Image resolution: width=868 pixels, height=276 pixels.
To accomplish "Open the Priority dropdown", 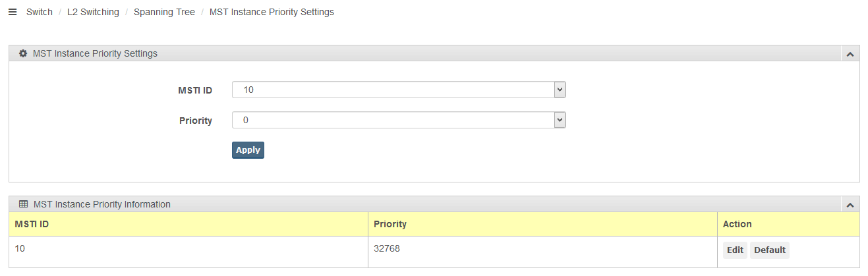I will click(x=399, y=120).
